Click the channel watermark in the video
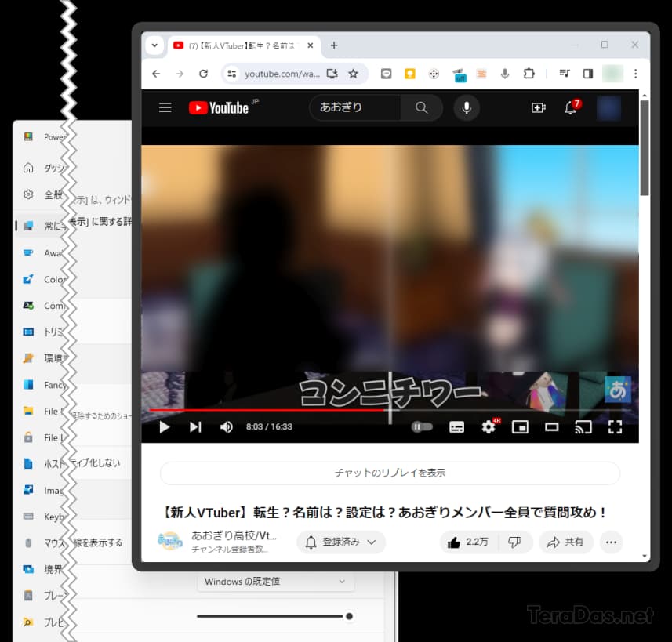 coord(618,390)
